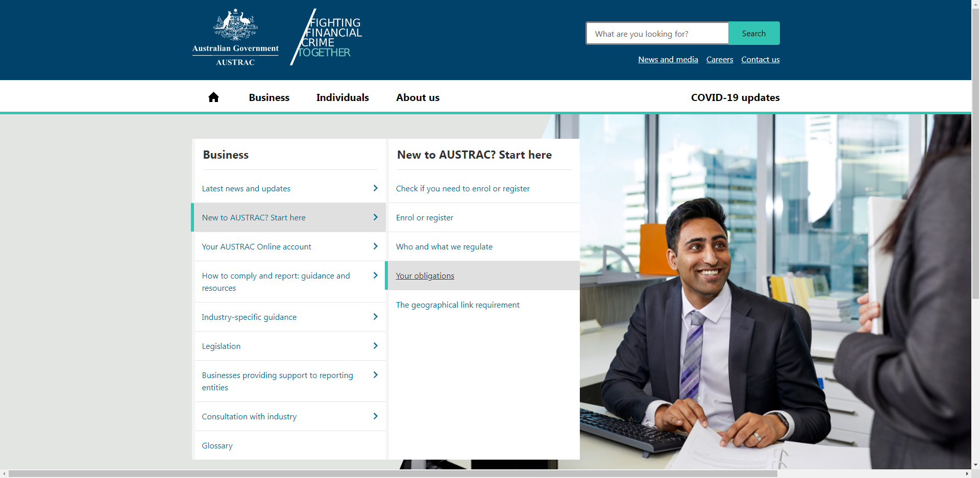Go to COVID-19 updates page
The width and height of the screenshot is (980, 478).
[x=735, y=97]
